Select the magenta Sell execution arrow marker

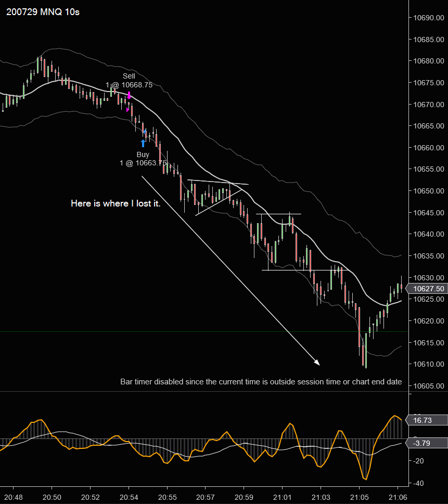click(x=129, y=95)
